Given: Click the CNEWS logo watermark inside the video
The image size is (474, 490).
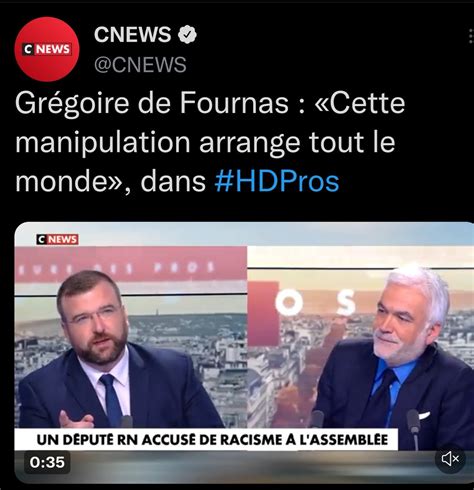Looking at the screenshot, I should point(57,239).
